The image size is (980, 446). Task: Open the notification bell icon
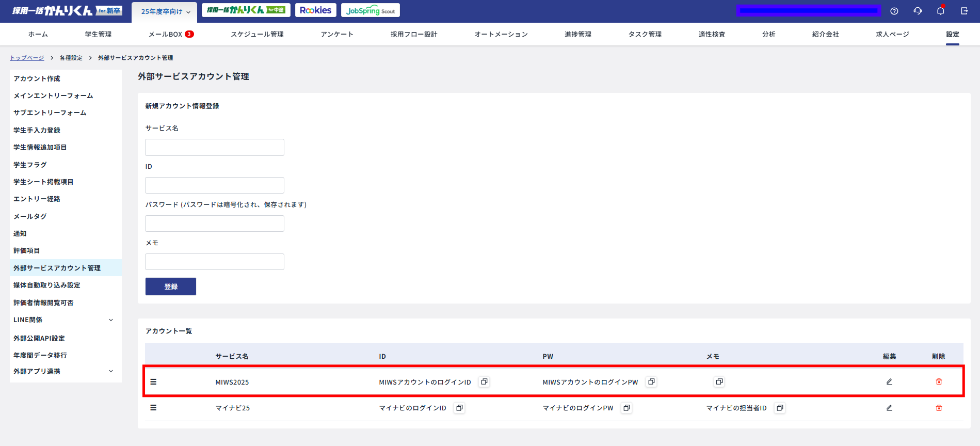click(x=941, y=11)
